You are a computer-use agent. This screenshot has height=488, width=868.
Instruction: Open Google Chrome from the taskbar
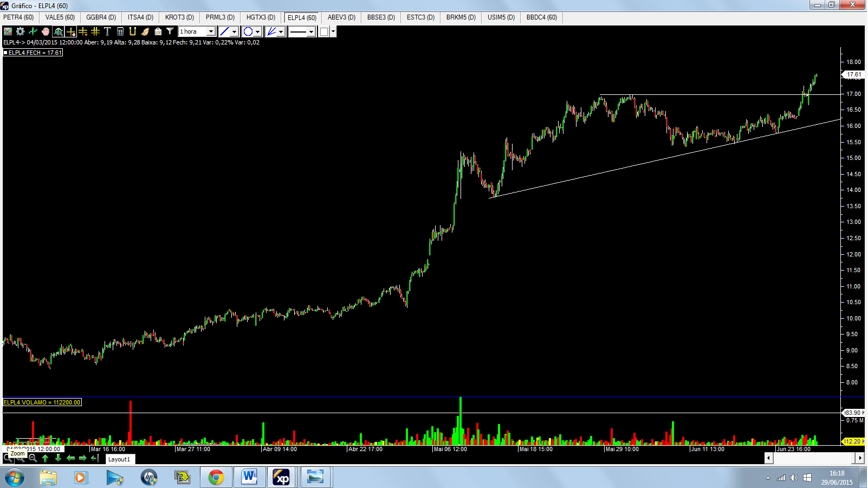[216, 478]
